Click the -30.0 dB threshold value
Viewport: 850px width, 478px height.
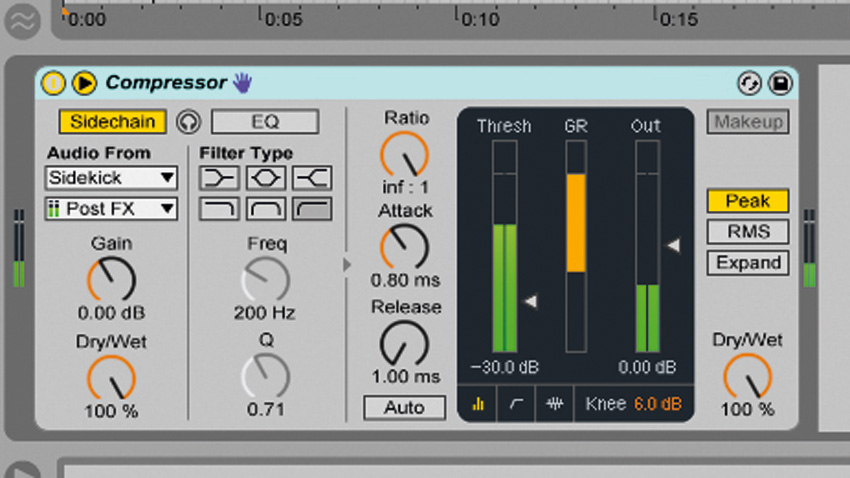point(505,367)
